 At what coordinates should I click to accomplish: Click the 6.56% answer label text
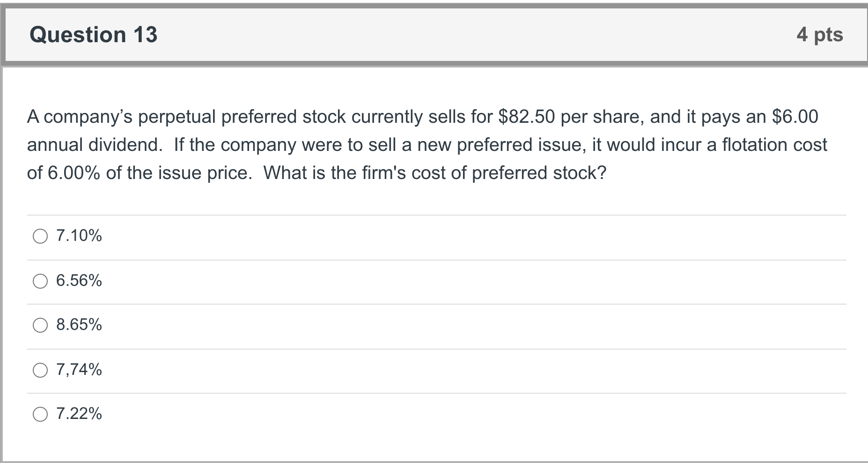tap(79, 280)
